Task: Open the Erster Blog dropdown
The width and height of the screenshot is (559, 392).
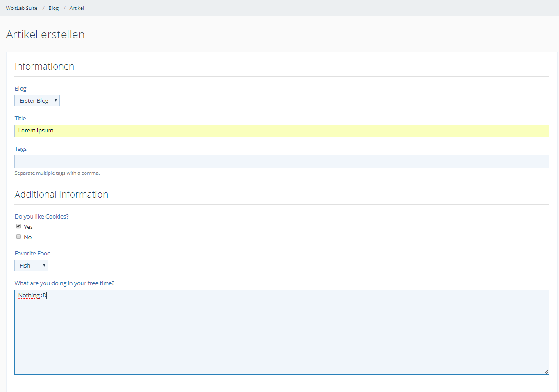Action: [x=37, y=100]
